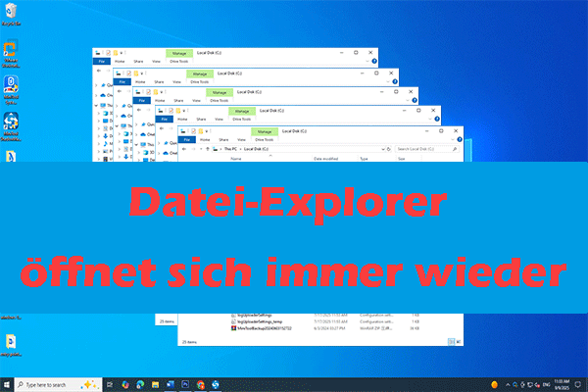Click the taskbar clock
This screenshot has height=392, width=588.
(563, 384)
